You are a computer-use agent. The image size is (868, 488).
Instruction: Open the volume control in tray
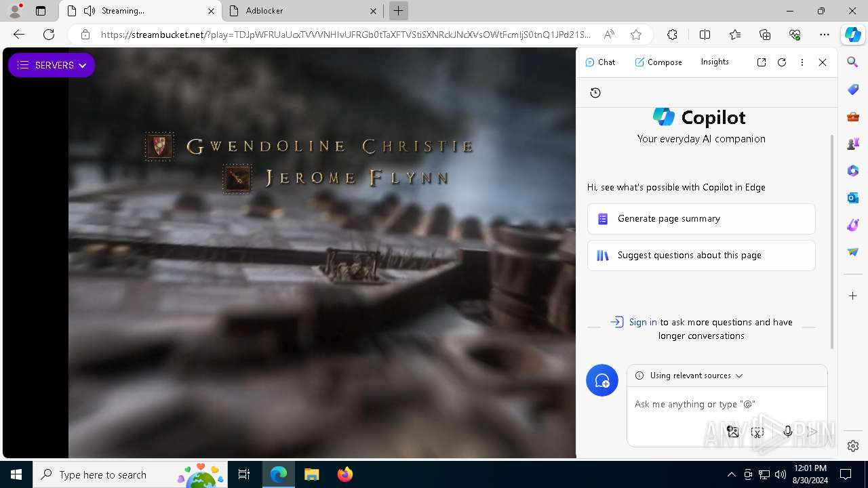pyautogui.click(x=781, y=474)
